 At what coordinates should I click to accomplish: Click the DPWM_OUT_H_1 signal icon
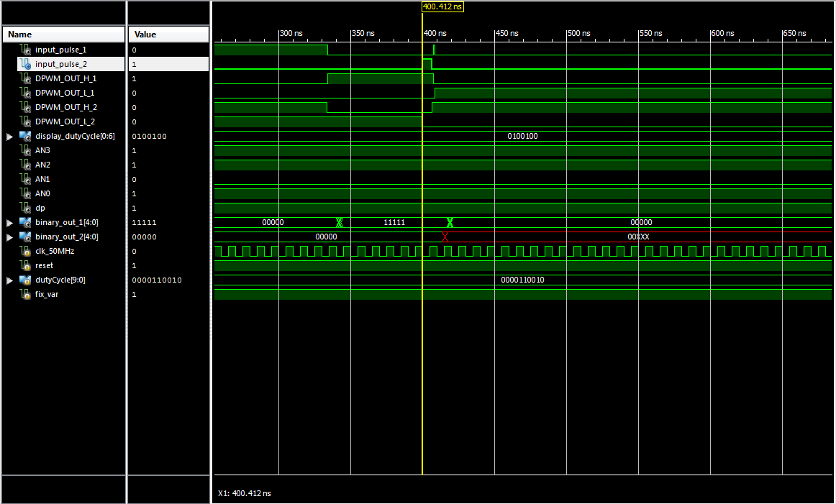[25, 78]
